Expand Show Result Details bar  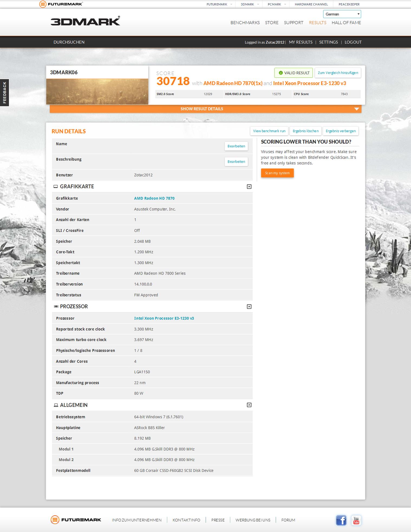[x=205, y=109]
